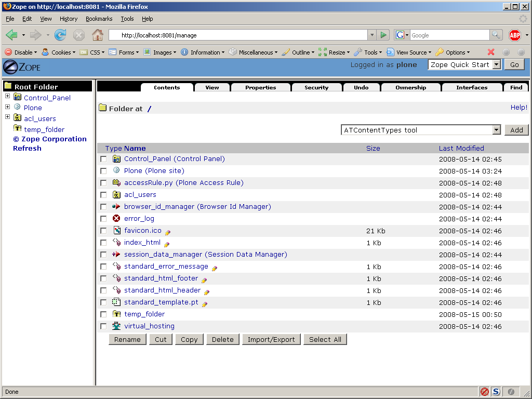Switch to the Properties tab
Viewport: 532px width, 399px height.
click(x=261, y=87)
